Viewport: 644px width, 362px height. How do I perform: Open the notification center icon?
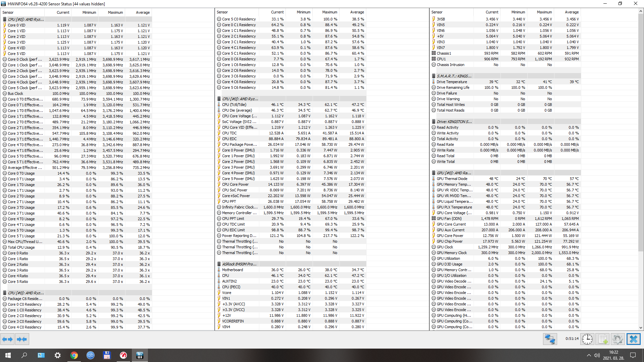coord(633,355)
